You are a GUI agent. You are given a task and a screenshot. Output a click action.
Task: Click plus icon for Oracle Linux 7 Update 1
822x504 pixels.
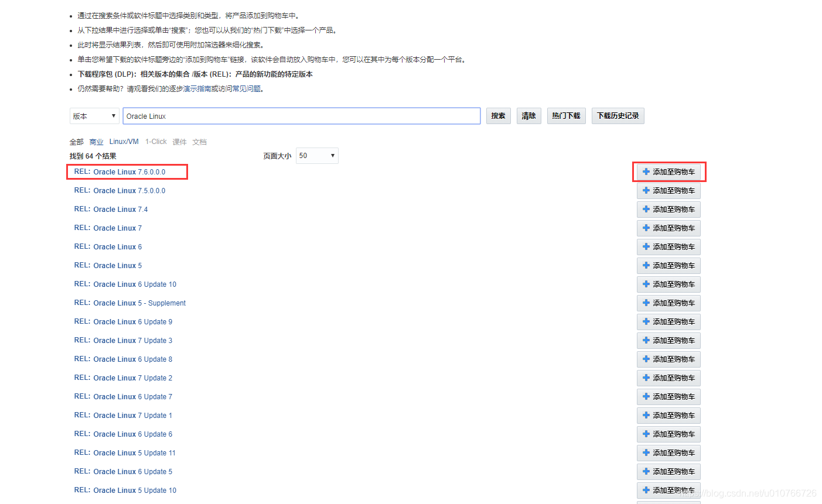click(646, 416)
